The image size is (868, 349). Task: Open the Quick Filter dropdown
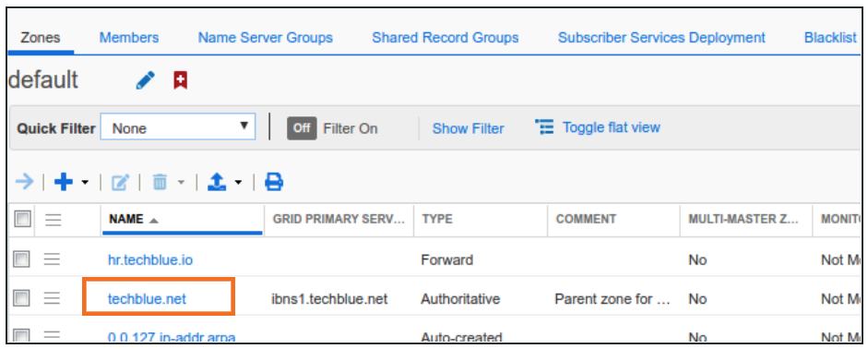178,127
